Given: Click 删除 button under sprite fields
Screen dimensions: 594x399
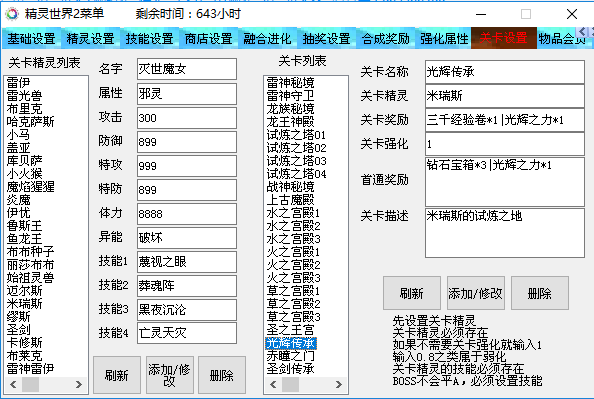Looking at the screenshot, I should tap(222, 375).
